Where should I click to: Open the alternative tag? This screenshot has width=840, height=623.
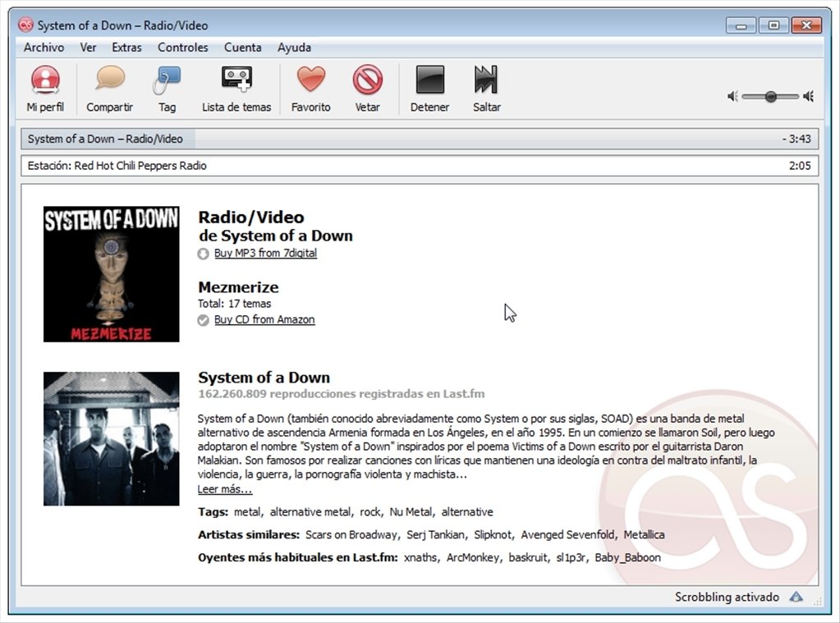(x=467, y=512)
